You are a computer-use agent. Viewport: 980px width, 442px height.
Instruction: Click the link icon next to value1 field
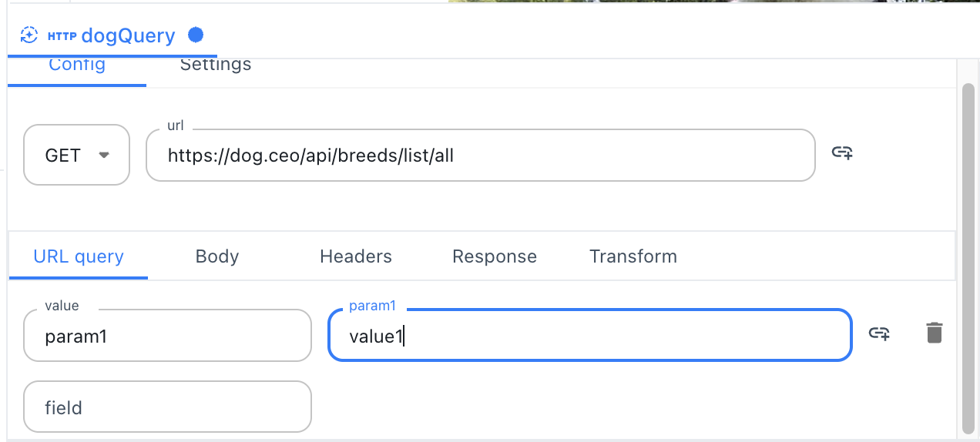[879, 333]
